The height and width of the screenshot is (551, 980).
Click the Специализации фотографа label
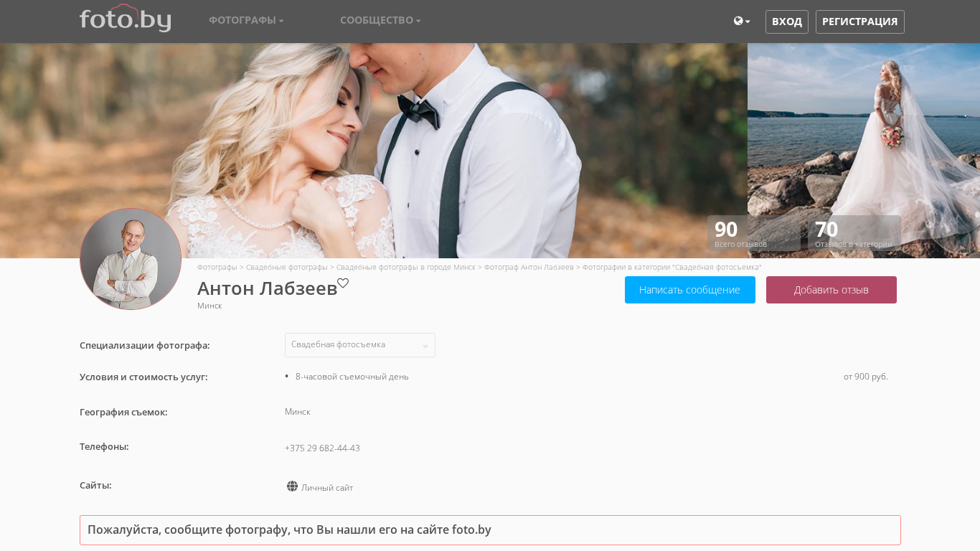pyautogui.click(x=145, y=346)
